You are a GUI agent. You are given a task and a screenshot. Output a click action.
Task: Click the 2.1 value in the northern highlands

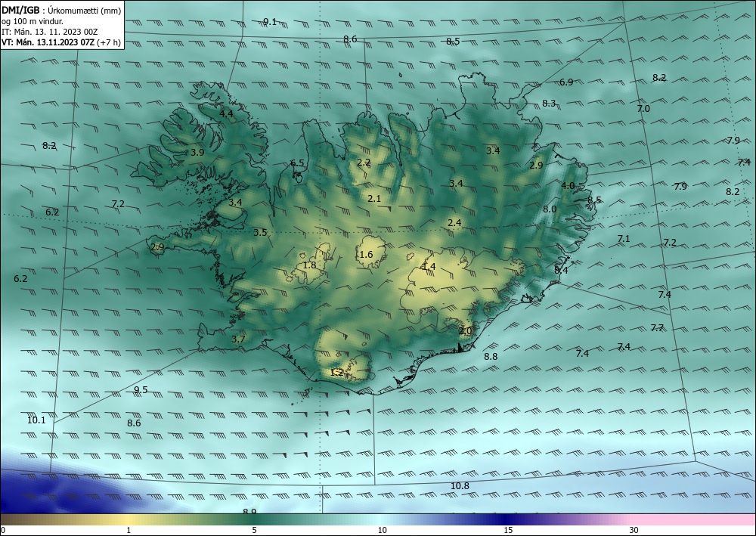click(x=374, y=198)
